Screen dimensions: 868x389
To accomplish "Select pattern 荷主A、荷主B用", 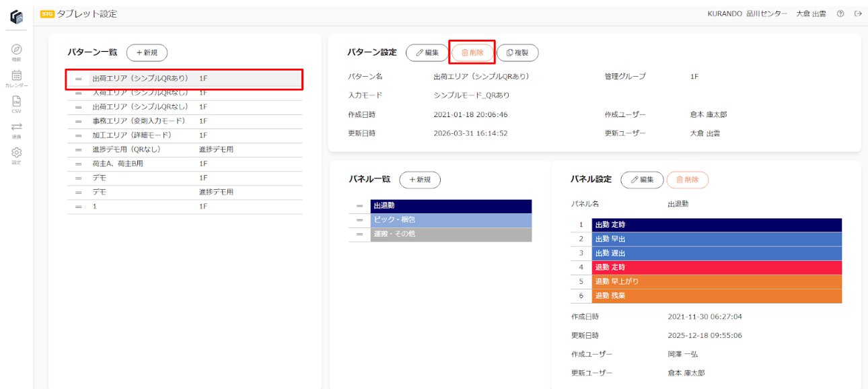I will 184,164.
